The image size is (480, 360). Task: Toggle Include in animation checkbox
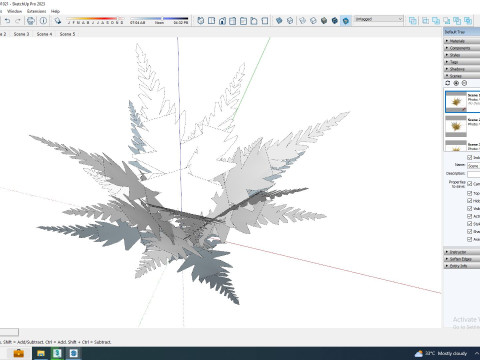(470, 157)
